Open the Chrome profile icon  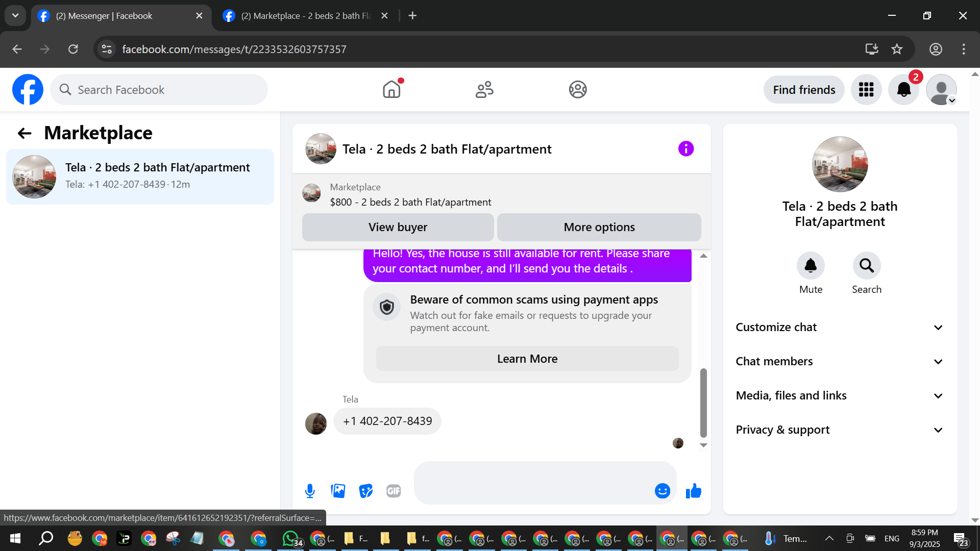pos(936,49)
